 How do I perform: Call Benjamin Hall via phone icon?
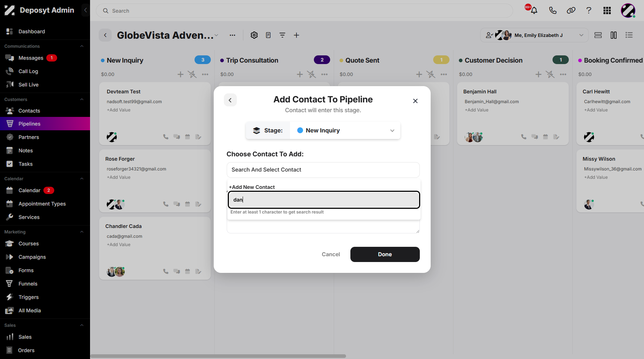tap(524, 137)
